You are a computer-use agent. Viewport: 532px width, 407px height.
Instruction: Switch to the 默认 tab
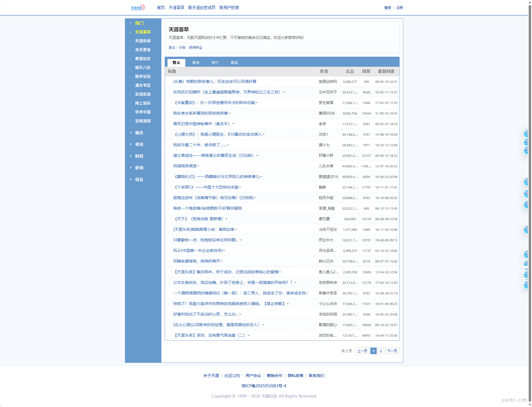(x=176, y=63)
